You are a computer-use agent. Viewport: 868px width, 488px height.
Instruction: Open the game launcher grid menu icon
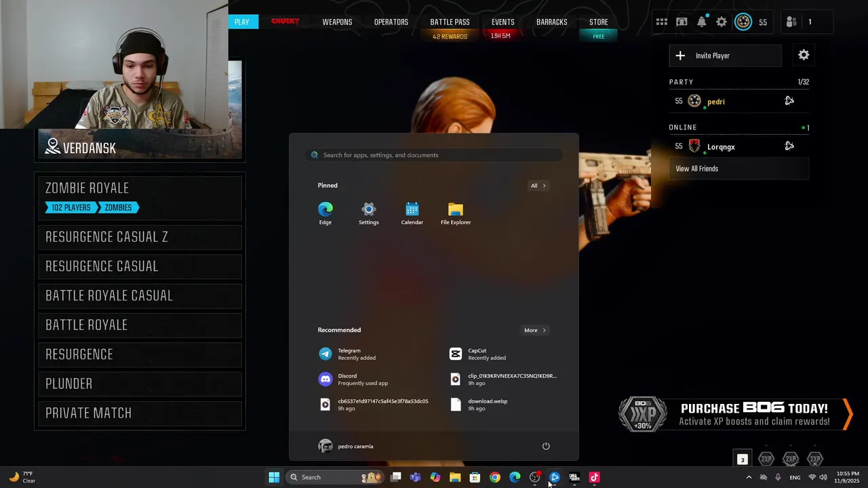(662, 22)
